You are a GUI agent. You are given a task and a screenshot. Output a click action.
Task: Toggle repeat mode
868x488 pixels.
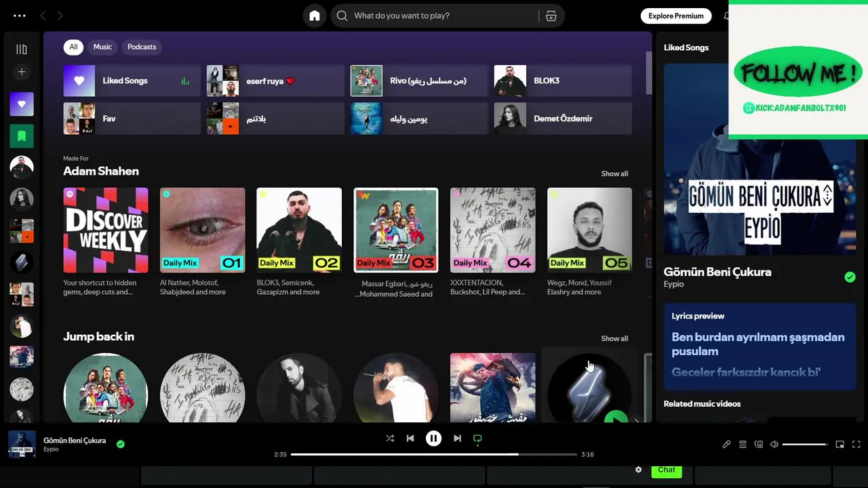pyautogui.click(x=477, y=439)
